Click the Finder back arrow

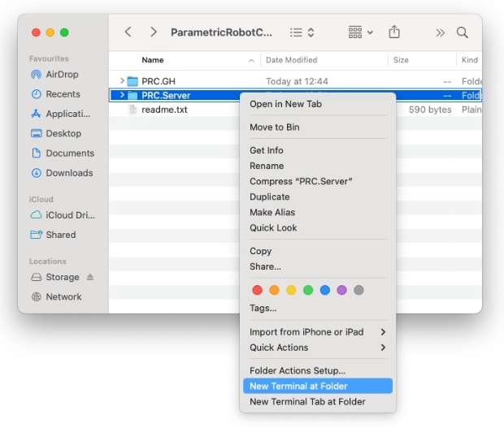click(128, 32)
